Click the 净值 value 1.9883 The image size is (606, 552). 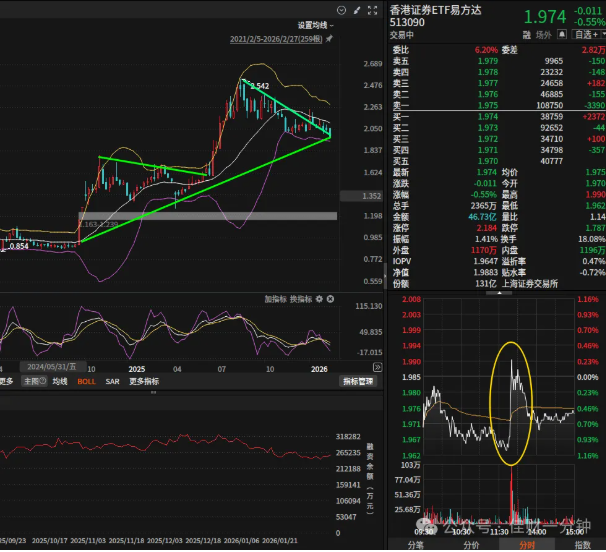tap(485, 273)
